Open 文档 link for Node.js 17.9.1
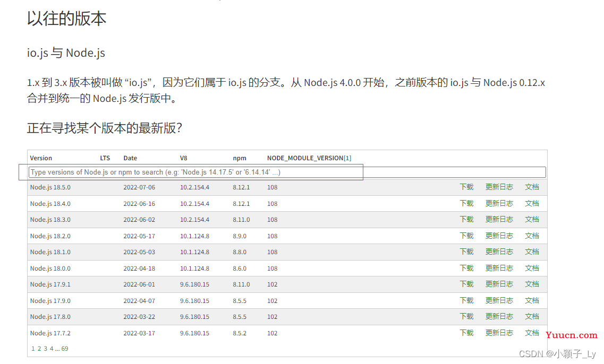 click(x=532, y=284)
